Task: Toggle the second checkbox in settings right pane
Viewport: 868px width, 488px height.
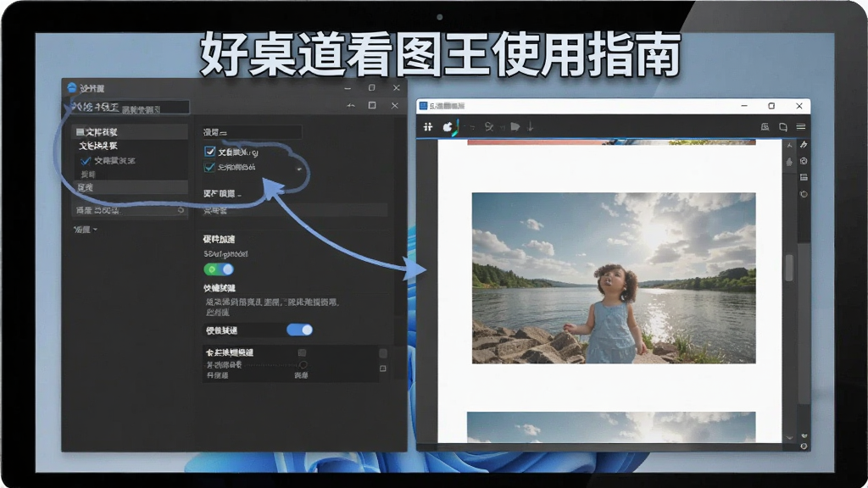Action: point(209,167)
